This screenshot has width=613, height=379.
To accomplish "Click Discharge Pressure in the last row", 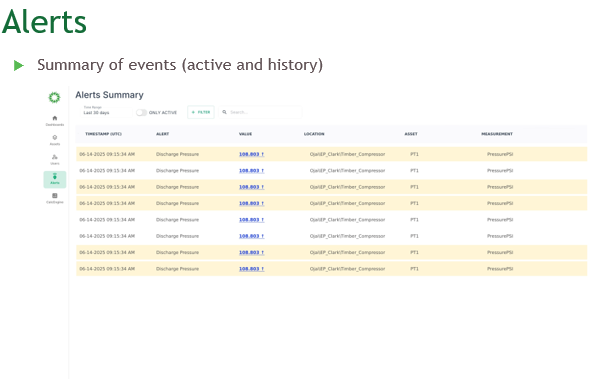I will click(x=177, y=269).
